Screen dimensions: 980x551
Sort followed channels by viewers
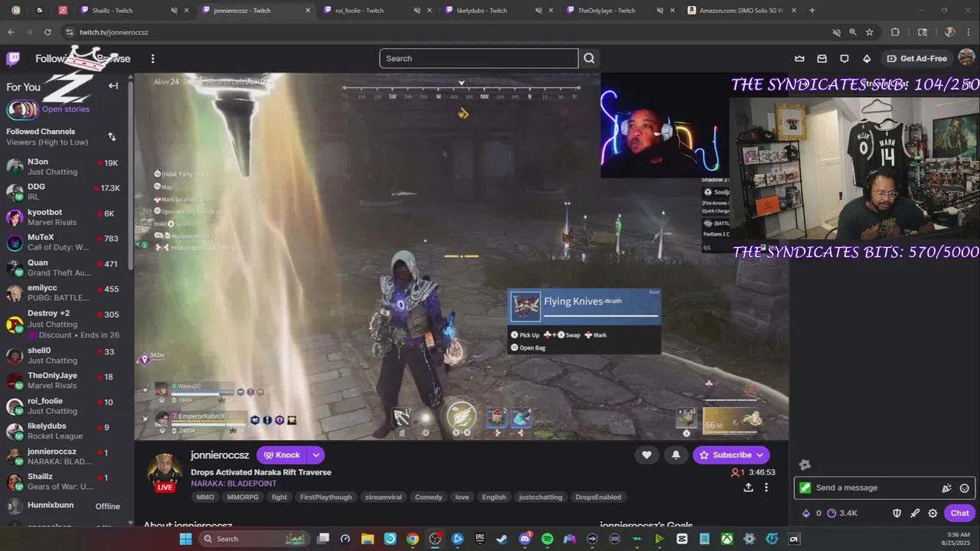112,136
